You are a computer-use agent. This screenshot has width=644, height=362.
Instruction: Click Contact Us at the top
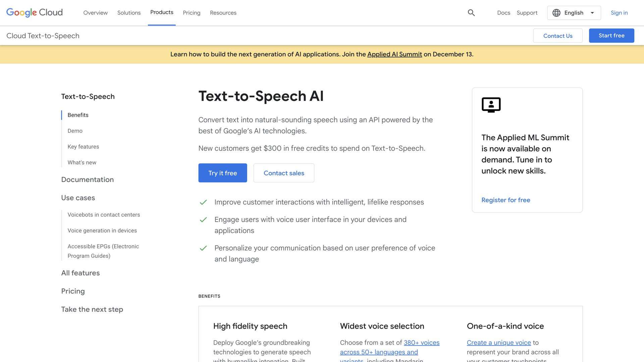tap(558, 35)
